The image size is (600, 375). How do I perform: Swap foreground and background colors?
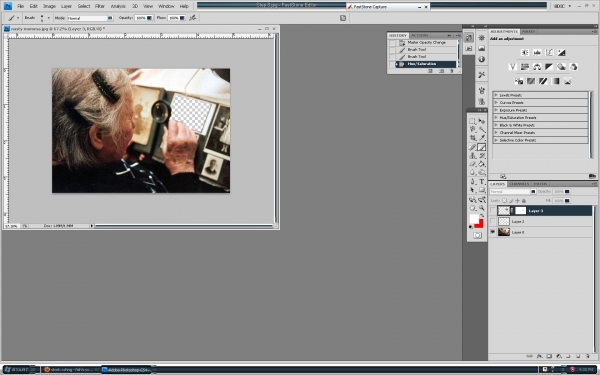point(482,216)
